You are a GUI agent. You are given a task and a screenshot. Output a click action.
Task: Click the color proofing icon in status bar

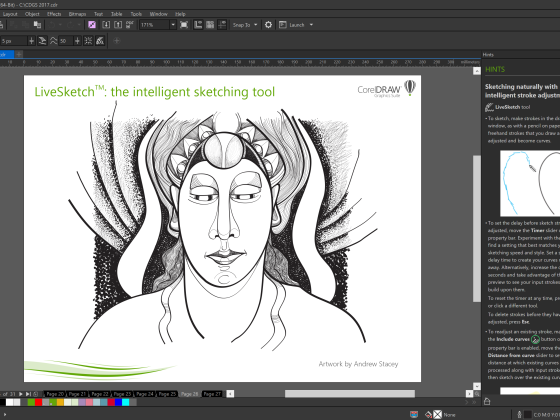pyautogui.click(x=414, y=414)
